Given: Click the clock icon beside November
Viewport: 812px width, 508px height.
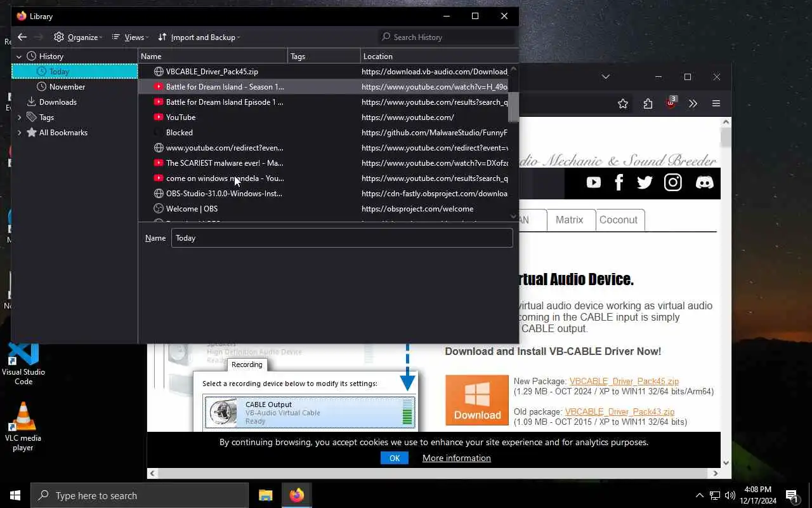Looking at the screenshot, I should click(42, 86).
